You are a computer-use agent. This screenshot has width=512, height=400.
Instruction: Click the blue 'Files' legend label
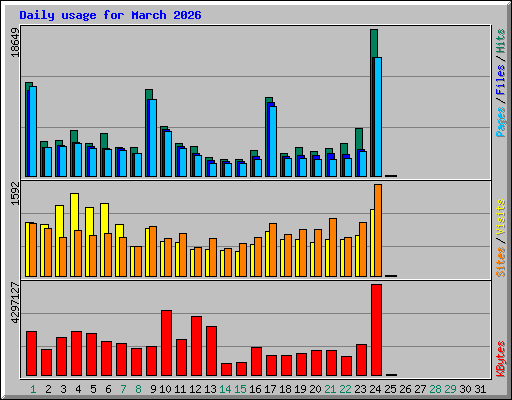[501, 79]
